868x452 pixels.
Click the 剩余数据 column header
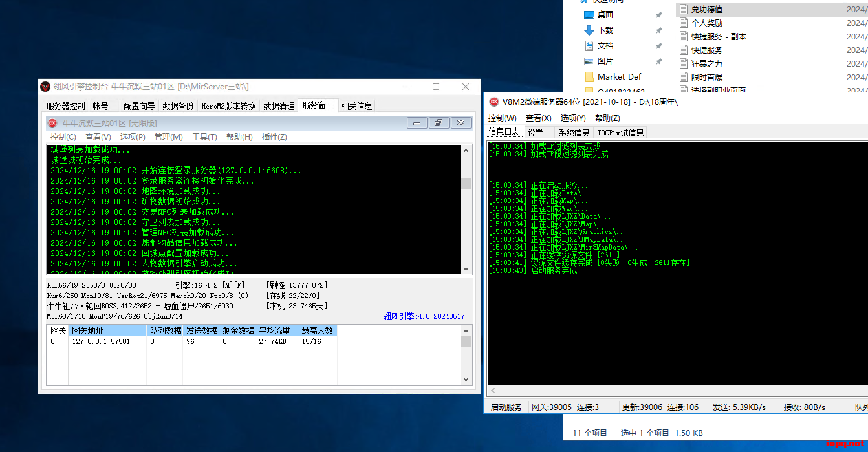pos(237,330)
